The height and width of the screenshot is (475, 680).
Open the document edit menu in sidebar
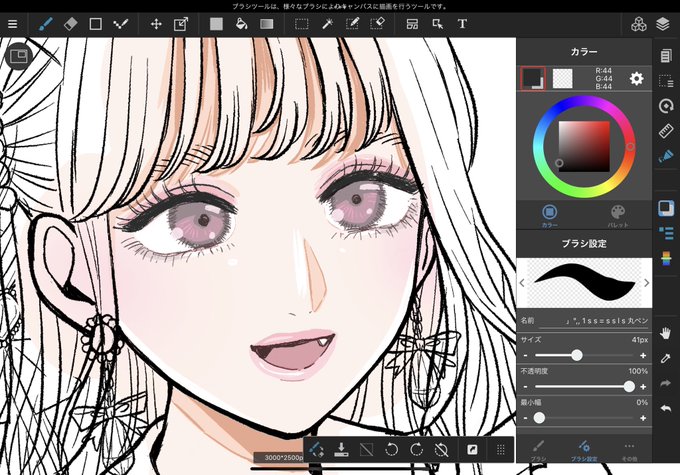pyautogui.click(x=666, y=56)
